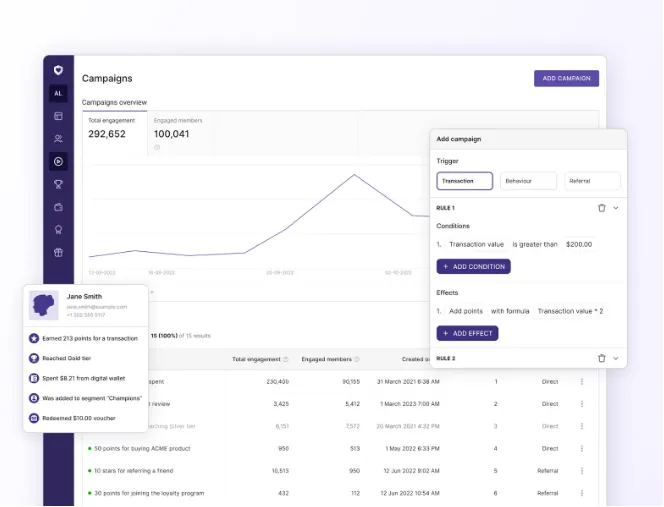Click the ADD CONDITION button
The width and height of the screenshot is (664, 507).
(x=473, y=266)
